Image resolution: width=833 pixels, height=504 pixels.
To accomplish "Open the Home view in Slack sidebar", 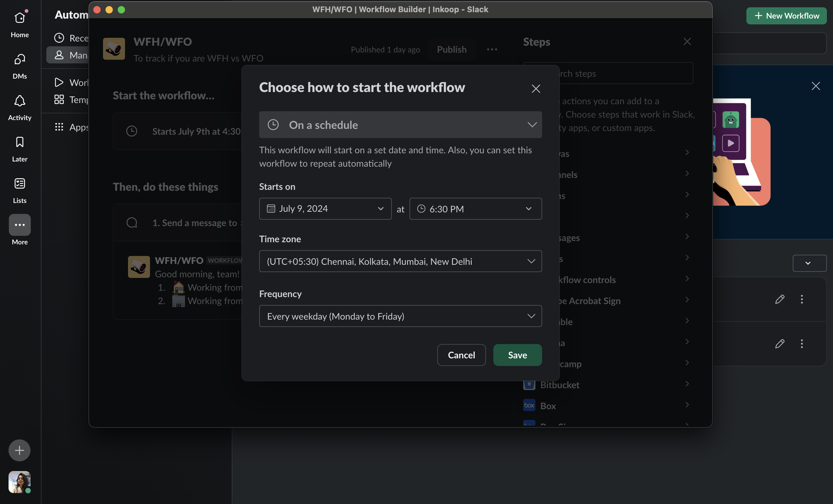I will pyautogui.click(x=20, y=24).
